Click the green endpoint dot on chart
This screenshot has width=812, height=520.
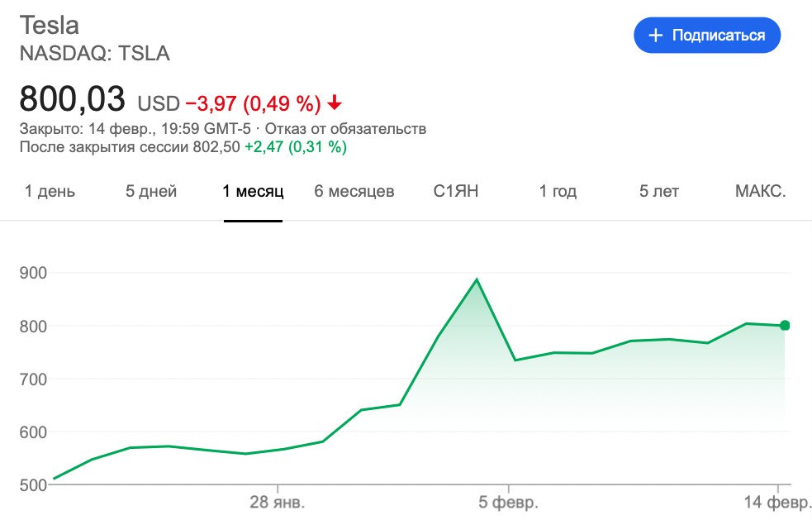click(785, 326)
